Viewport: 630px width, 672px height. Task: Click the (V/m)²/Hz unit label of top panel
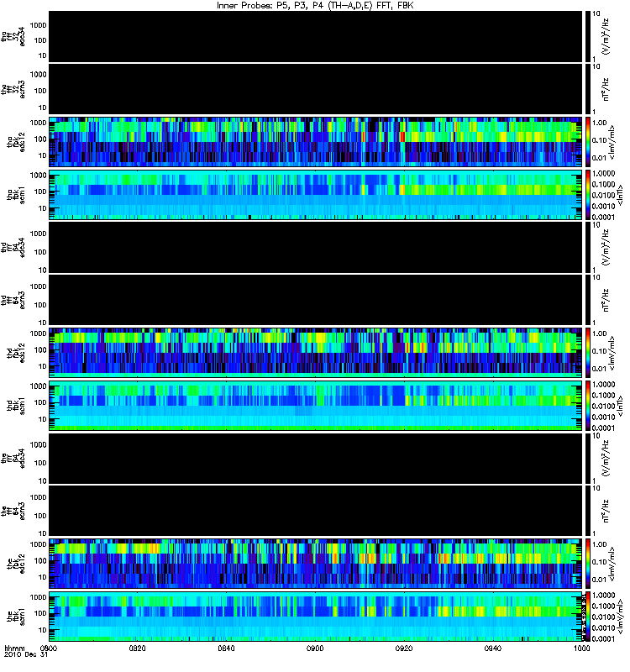pos(606,36)
